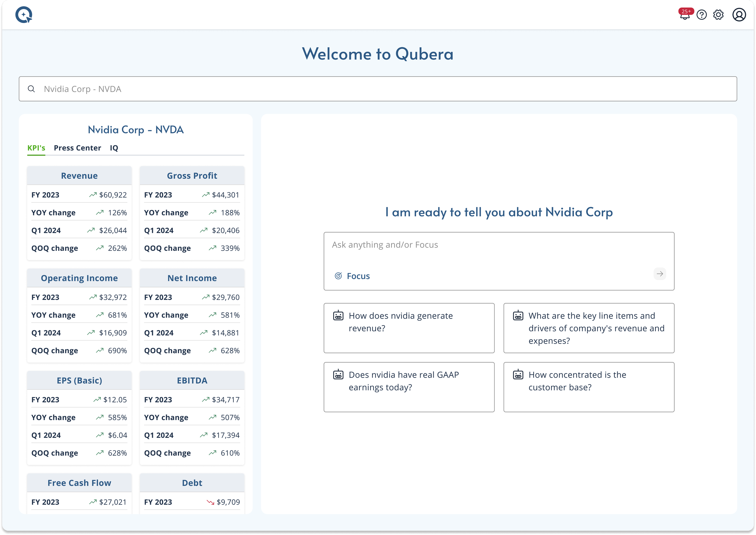This screenshot has height=535, width=756.
Task: Open the help question mark icon
Action: point(702,15)
